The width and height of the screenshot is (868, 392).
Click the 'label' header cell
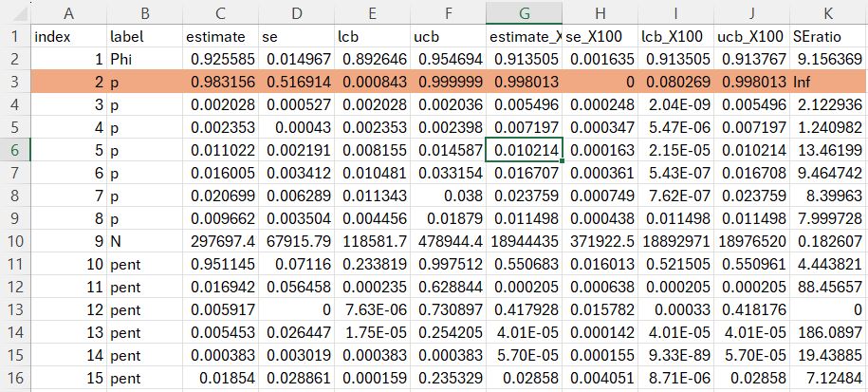click(144, 36)
